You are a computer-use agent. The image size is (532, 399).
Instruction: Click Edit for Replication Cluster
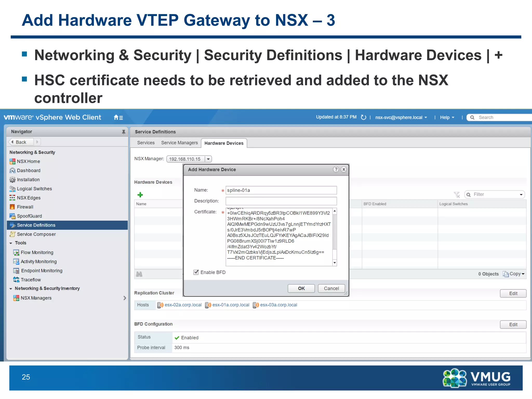(x=513, y=293)
